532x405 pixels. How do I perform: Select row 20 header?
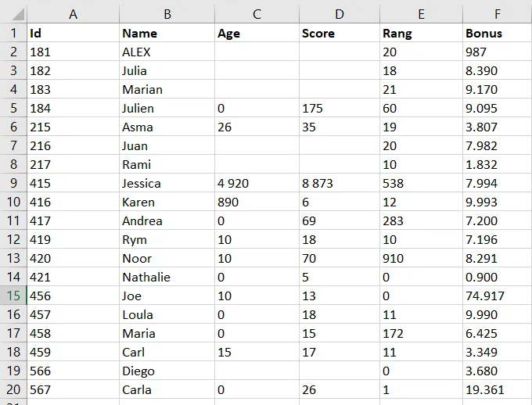pyautogui.click(x=13, y=389)
